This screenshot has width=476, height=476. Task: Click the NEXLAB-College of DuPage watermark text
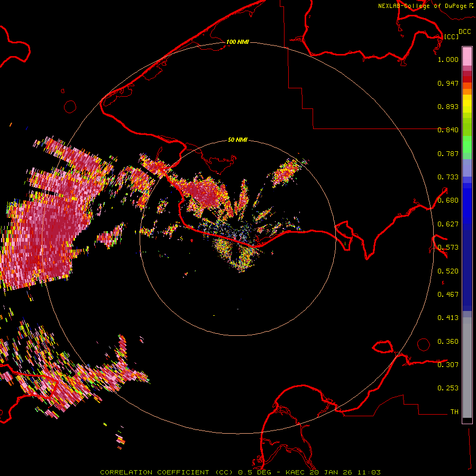422,6
